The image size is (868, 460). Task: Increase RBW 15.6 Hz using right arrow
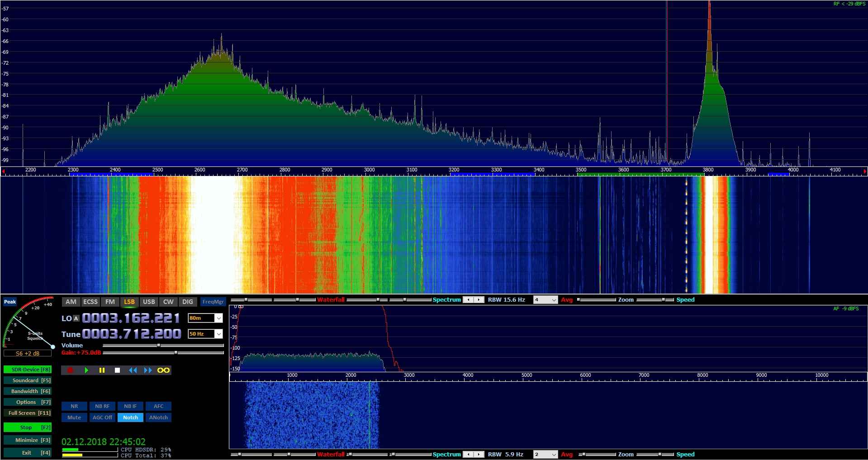[478, 300]
